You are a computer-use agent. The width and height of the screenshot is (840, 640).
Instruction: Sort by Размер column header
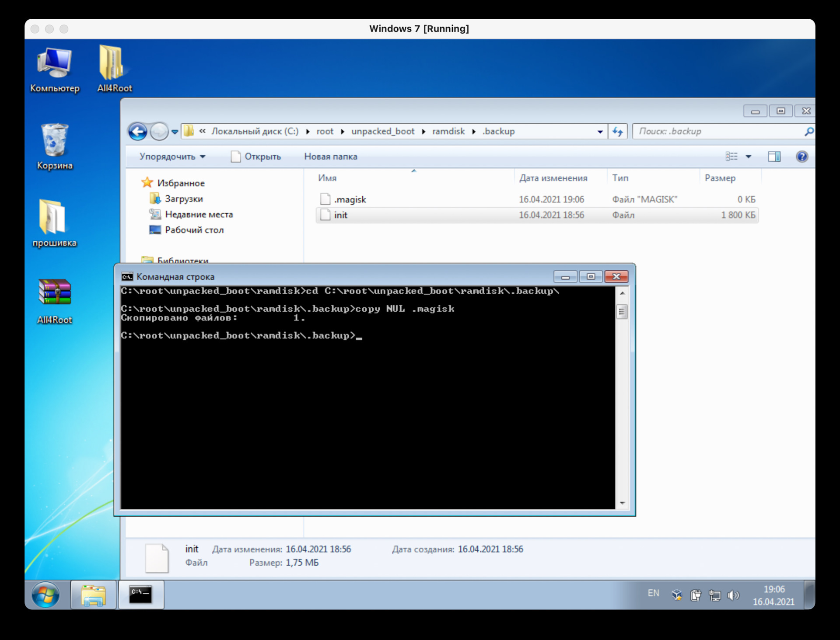(730, 178)
